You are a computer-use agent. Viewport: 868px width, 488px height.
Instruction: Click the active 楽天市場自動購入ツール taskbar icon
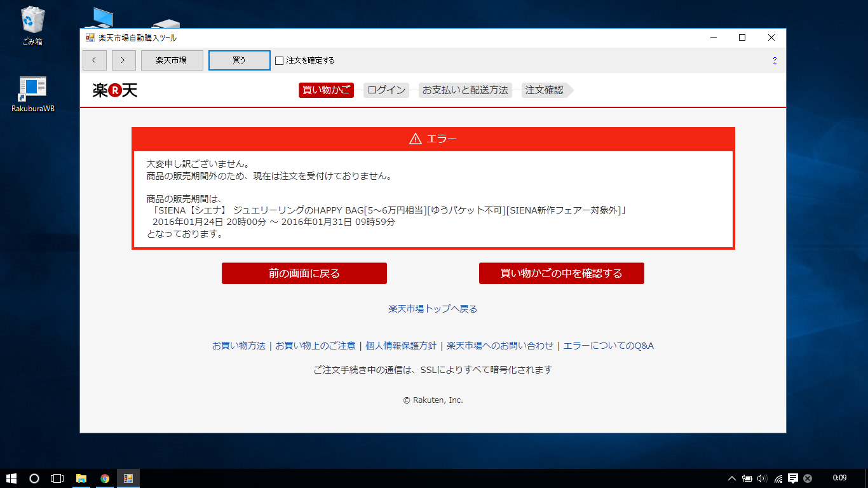click(x=128, y=478)
